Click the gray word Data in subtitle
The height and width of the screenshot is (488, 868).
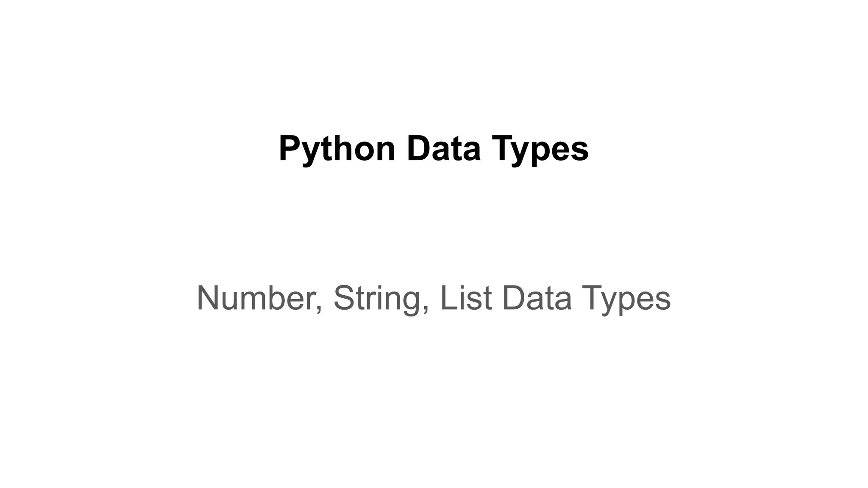(x=537, y=298)
